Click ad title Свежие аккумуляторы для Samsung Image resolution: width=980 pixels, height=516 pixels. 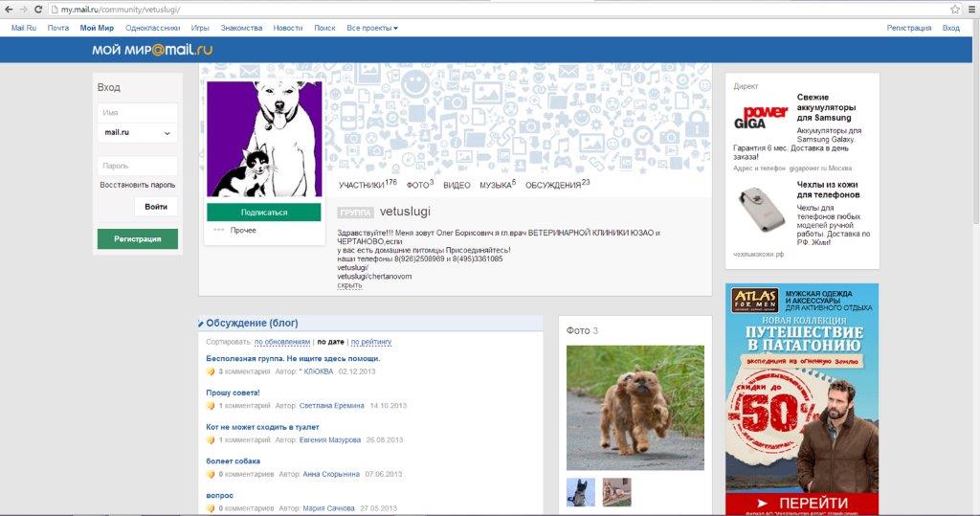(826, 107)
